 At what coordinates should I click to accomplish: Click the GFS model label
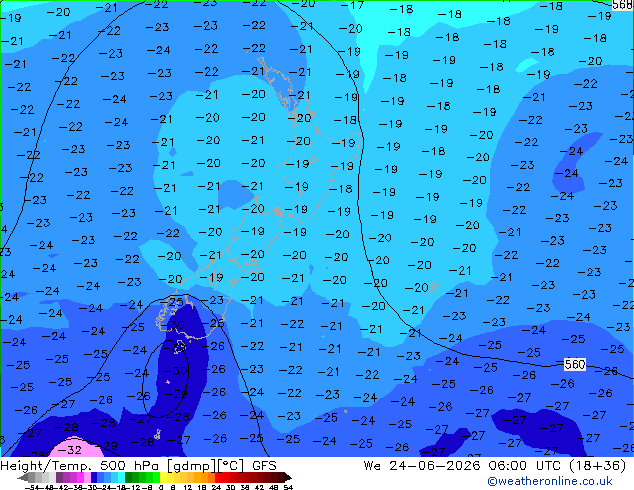click(x=264, y=466)
